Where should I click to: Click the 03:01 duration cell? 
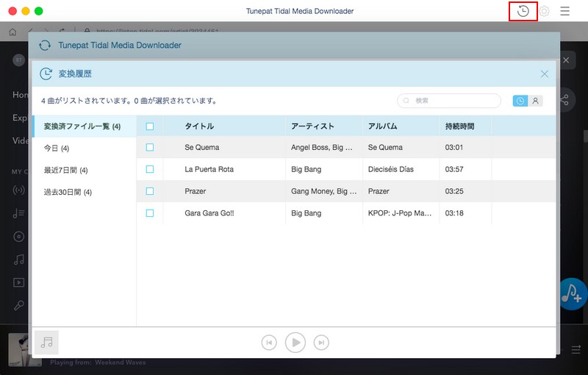pyautogui.click(x=454, y=147)
